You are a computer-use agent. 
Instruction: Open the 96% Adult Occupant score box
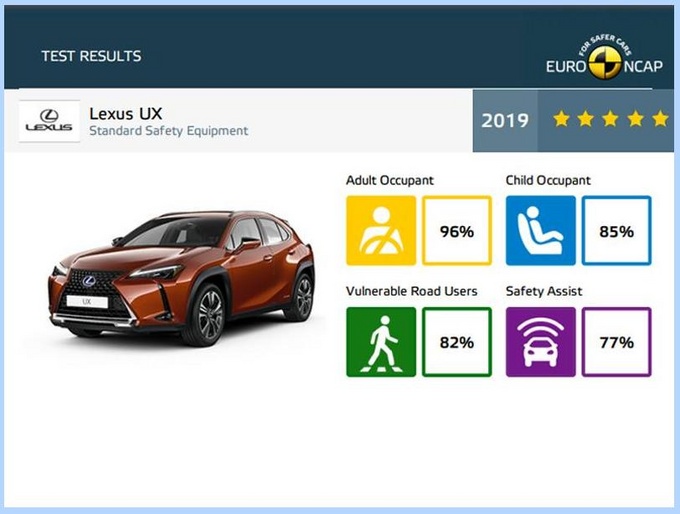pos(457,230)
